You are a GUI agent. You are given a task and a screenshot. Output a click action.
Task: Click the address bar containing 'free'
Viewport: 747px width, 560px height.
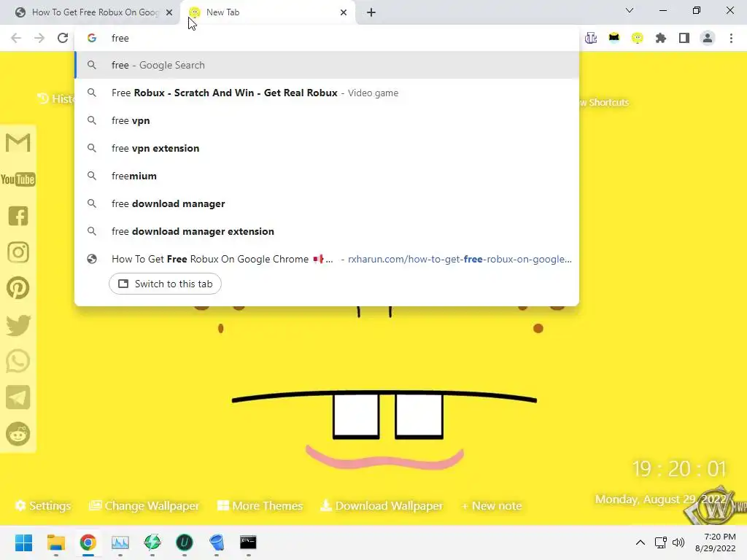coord(327,38)
